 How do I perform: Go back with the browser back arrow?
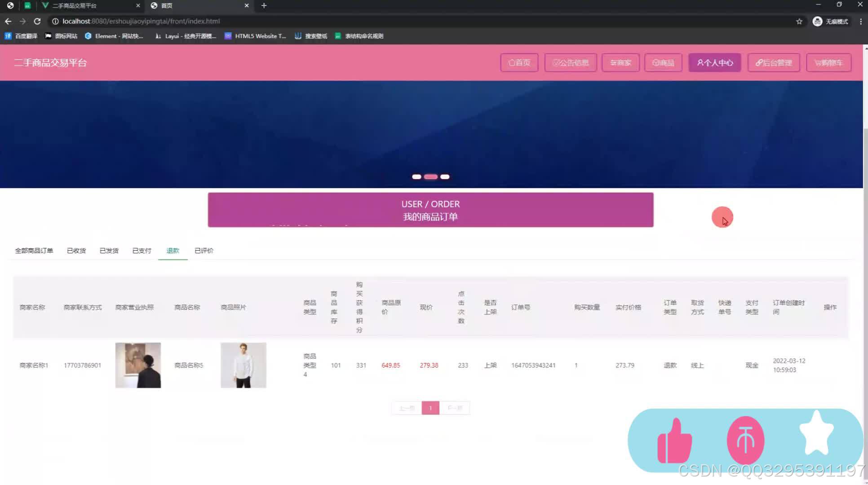pyautogui.click(x=8, y=21)
